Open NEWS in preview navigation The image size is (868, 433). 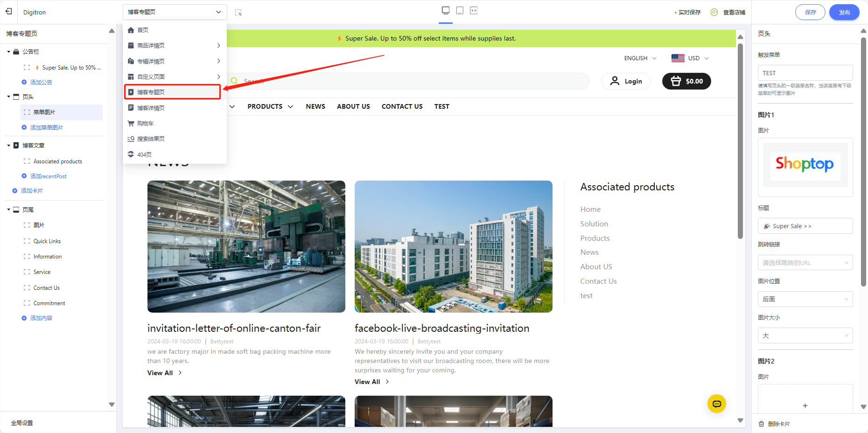pos(315,106)
